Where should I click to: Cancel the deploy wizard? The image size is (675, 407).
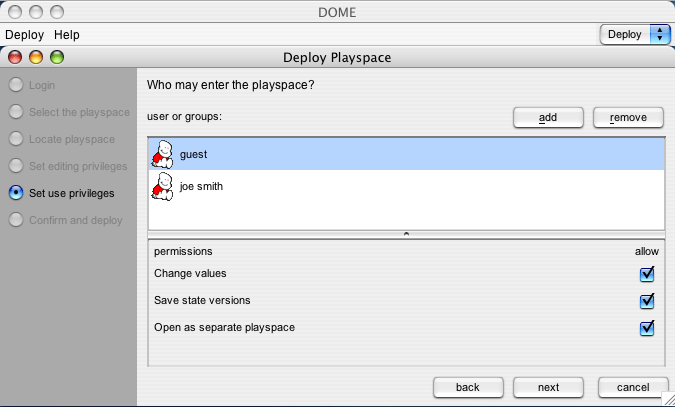coord(633,387)
